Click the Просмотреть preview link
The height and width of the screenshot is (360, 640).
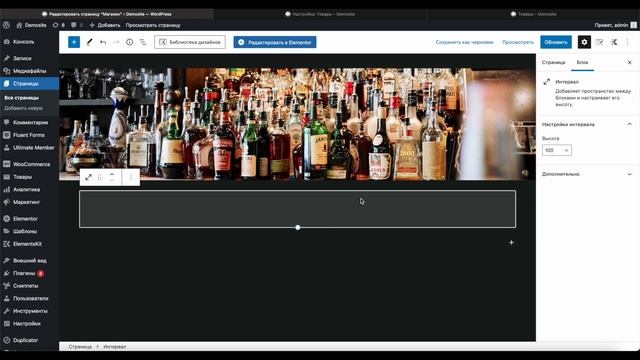pyautogui.click(x=518, y=42)
